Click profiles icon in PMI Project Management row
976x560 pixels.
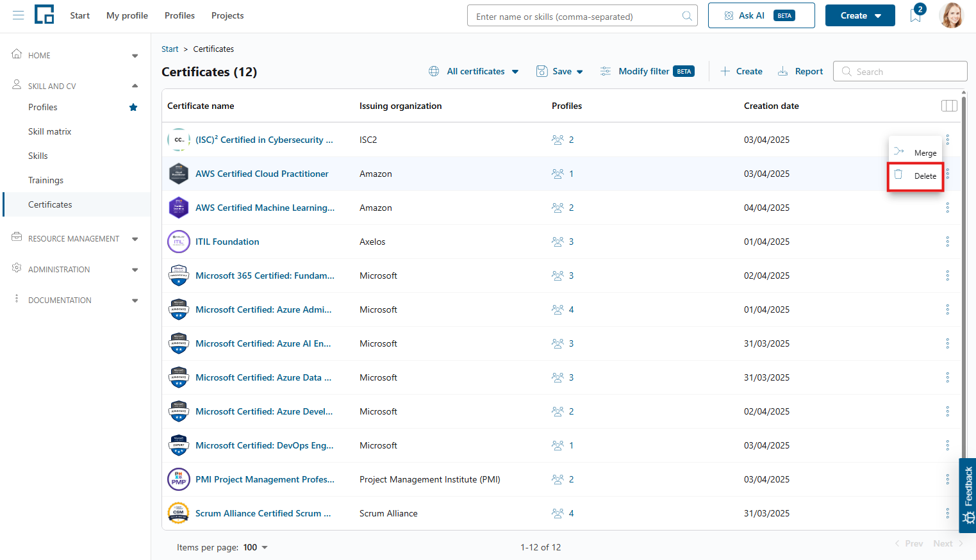[558, 479]
